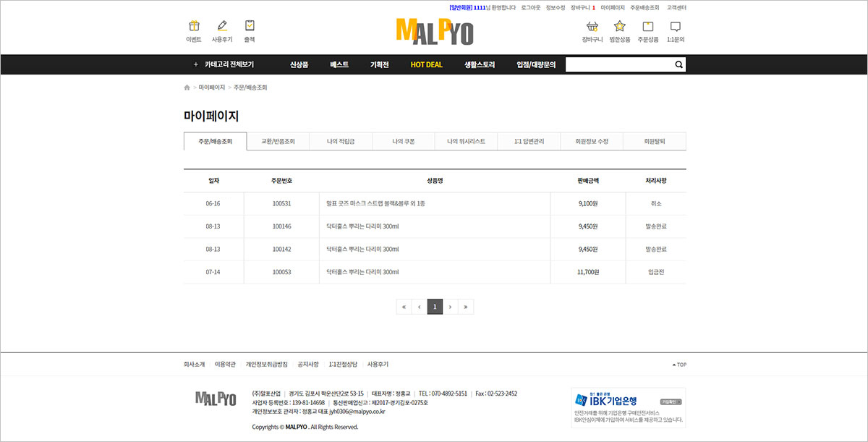The image size is (868, 442).
Task: Click the search magnifier icon
Action: click(678, 64)
